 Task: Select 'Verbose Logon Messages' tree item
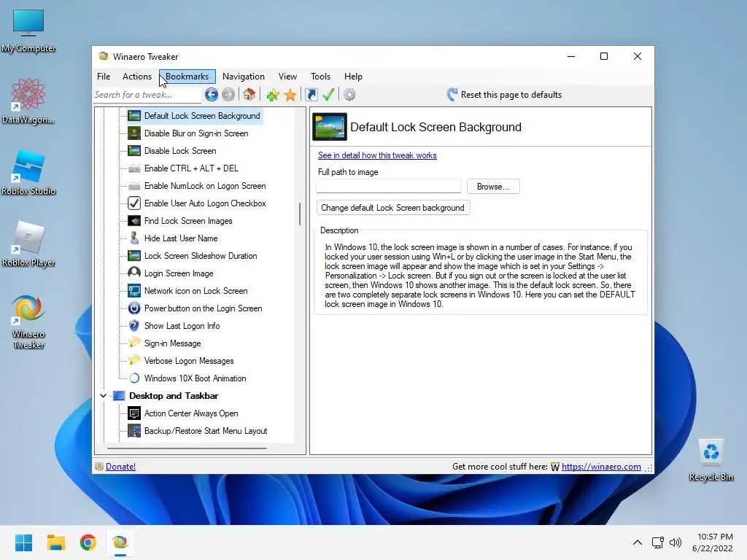189,361
